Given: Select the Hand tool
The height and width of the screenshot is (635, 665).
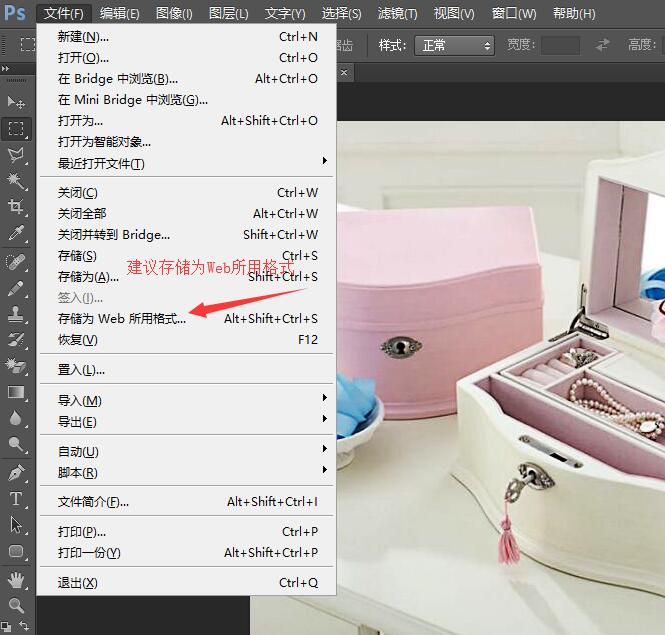Looking at the screenshot, I should 16,579.
